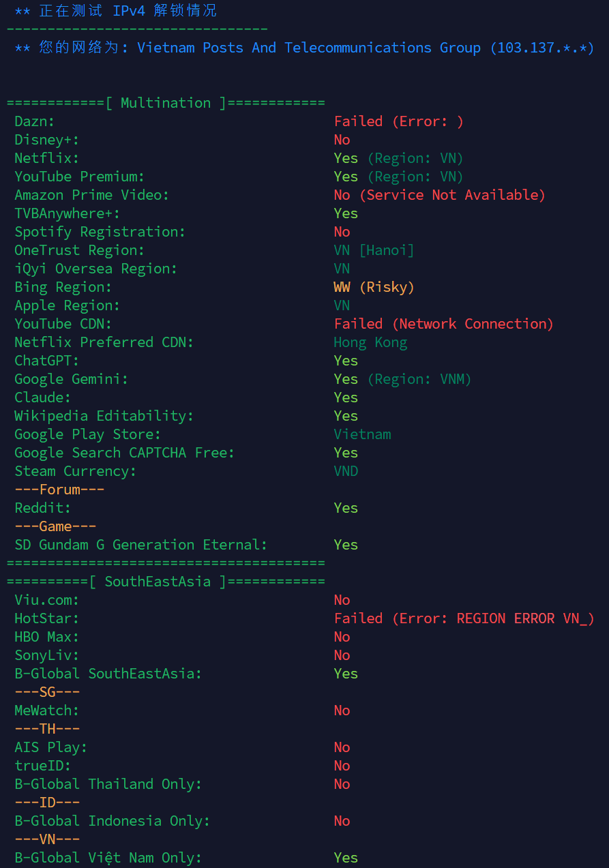Click the Netflix result Yes (Region: VN)
The height and width of the screenshot is (868, 609).
398,158
